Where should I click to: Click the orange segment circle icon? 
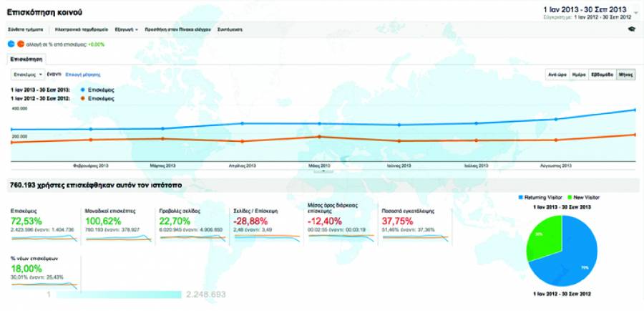coord(20,44)
